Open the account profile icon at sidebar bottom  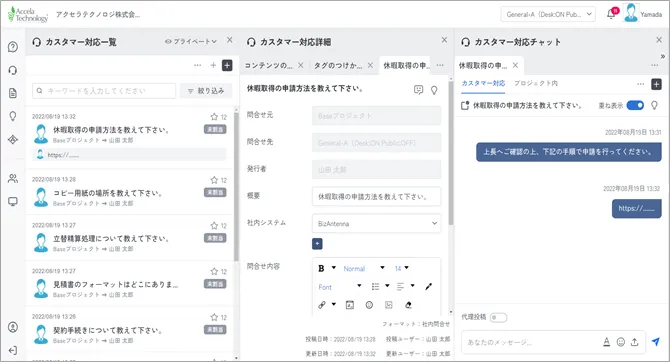point(13,327)
